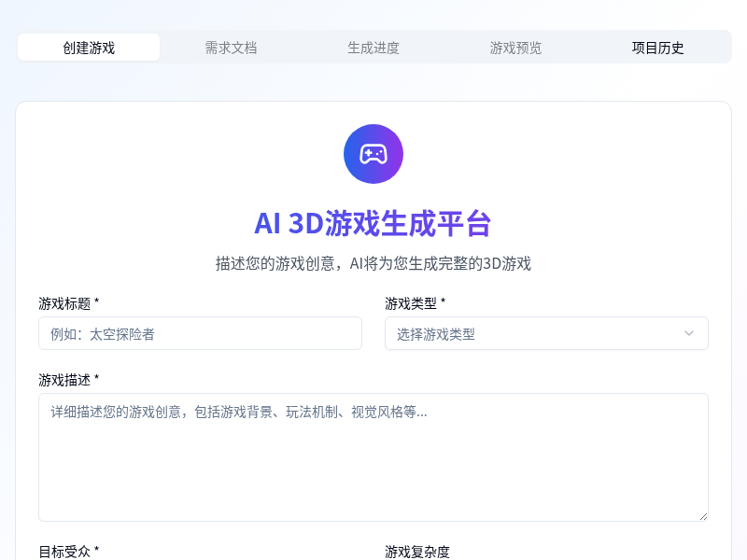Image resolution: width=747 pixels, height=560 pixels.
Task: Click the game title input with 太空探险者 placeholder
Action: tap(200, 333)
